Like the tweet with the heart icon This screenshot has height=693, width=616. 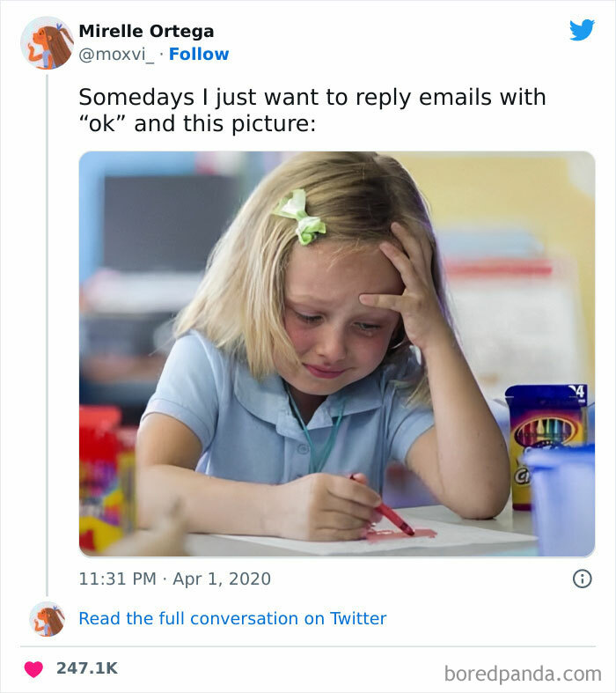pos(33,668)
